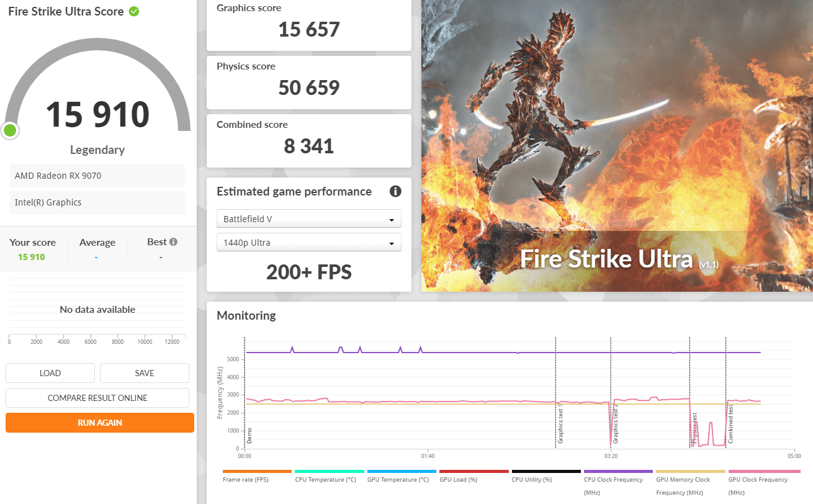Click the green validation checkmark icon

coord(134,12)
